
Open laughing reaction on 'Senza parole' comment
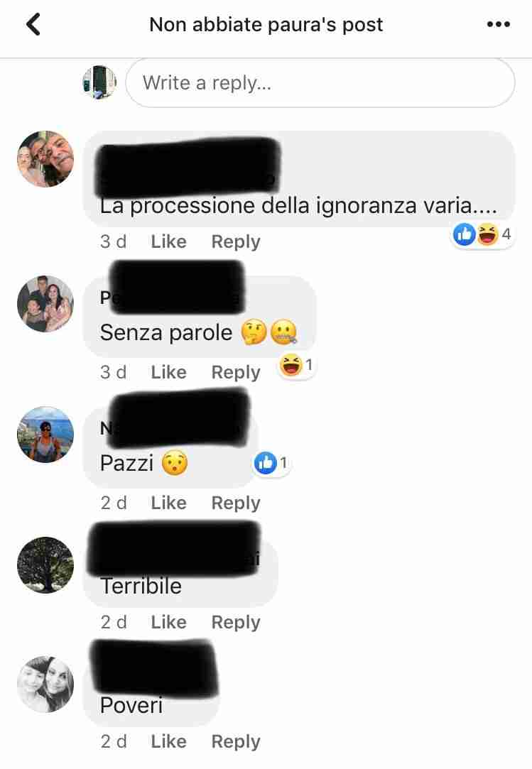[x=296, y=366]
